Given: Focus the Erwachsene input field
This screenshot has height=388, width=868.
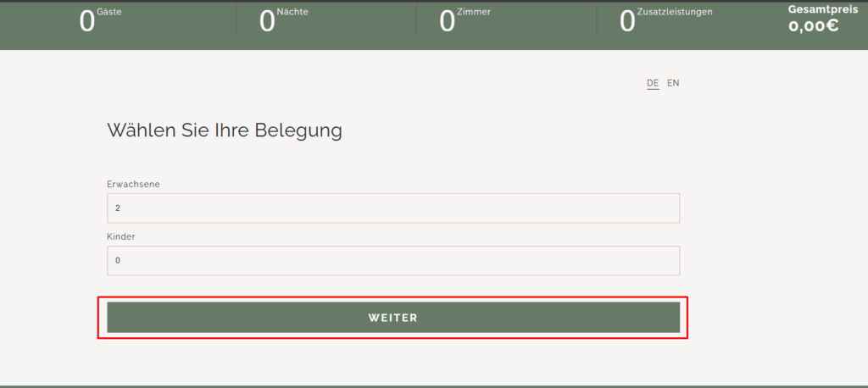Looking at the screenshot, I should (x=393, y=208).
